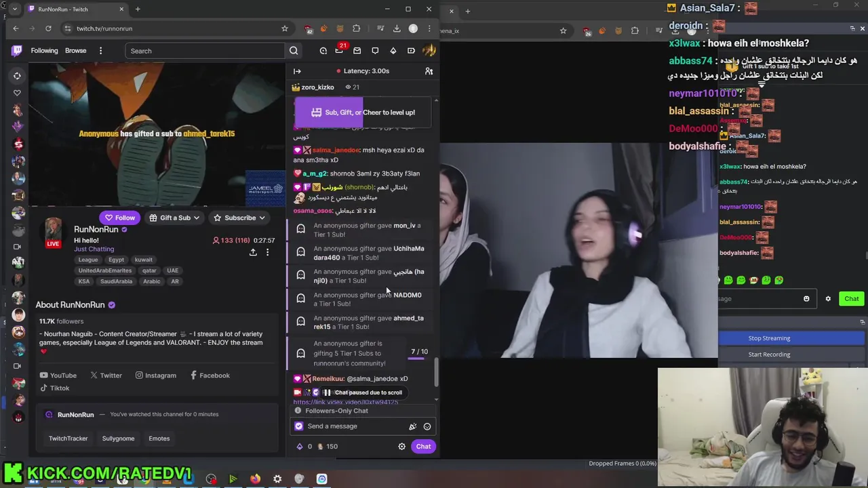The image size is (868, 488).
Task: Open the Twitch home logo
Action: click(17, 51)
